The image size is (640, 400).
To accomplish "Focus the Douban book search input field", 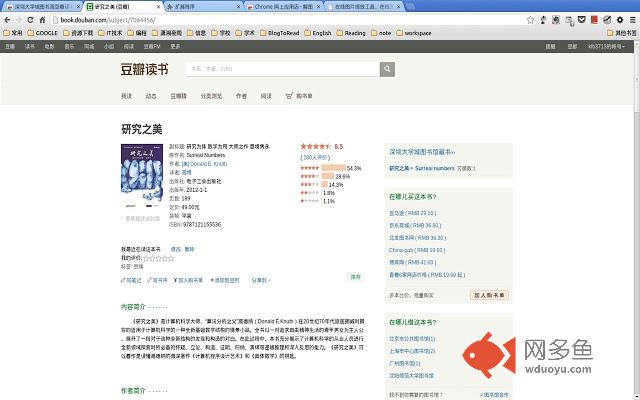I will 282,69.
